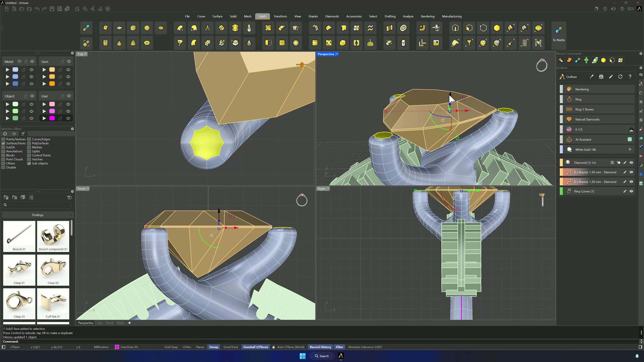The height and width of the screenshot is (362, 644).
Task: Open the Shanks menu
Action: click(313, 16)
